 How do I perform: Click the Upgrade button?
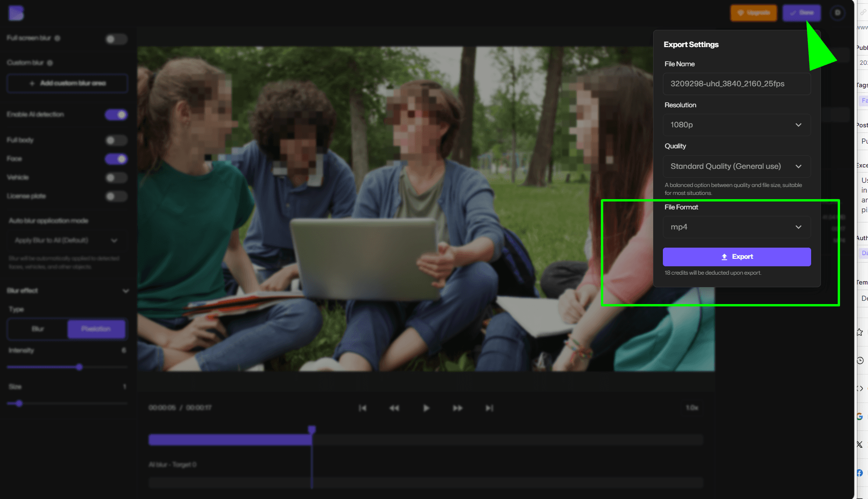point(753,13)
